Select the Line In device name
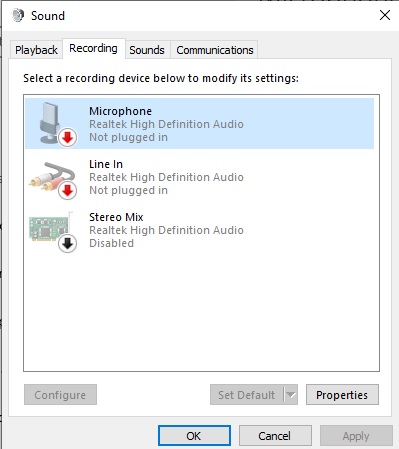The width and height of the screenshot is (399, 449). point(106,164)
